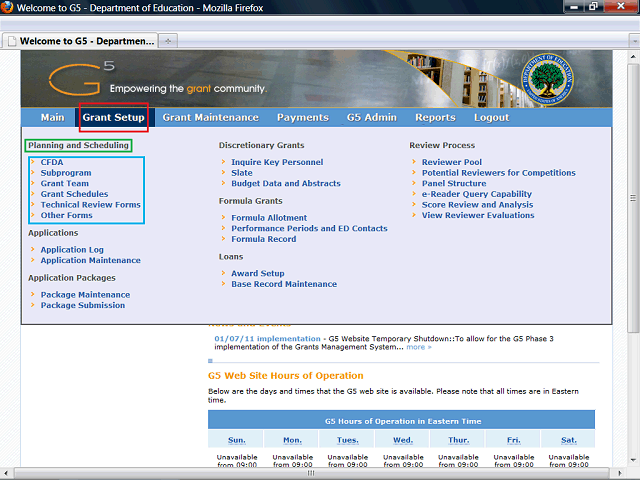Open Budget Data and Abstracts
Screen dimensions: 640x480
(x=286, y=183)
